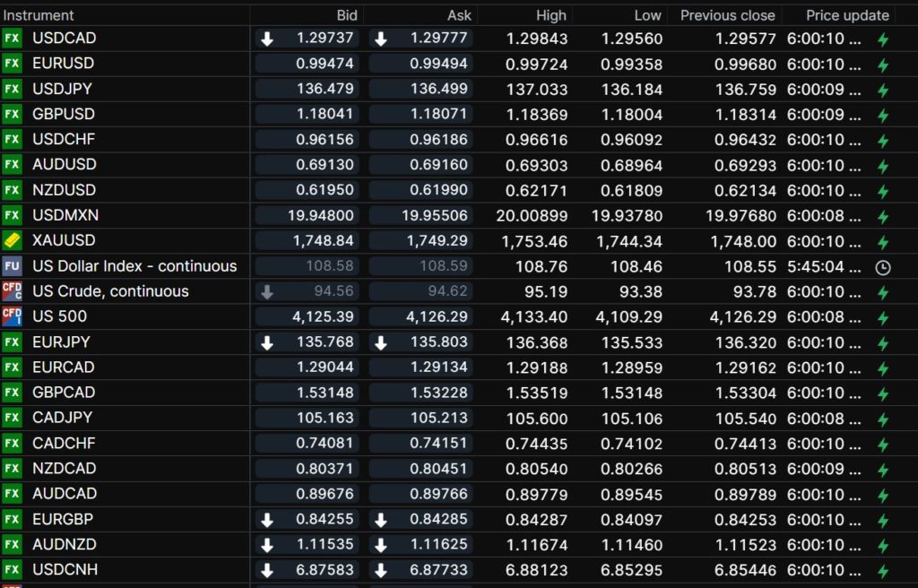Image resolution: width=918 pixels, height=588 pixels.
Task: Click the FX icon beside USDCNH
Action: coord(12,569)
